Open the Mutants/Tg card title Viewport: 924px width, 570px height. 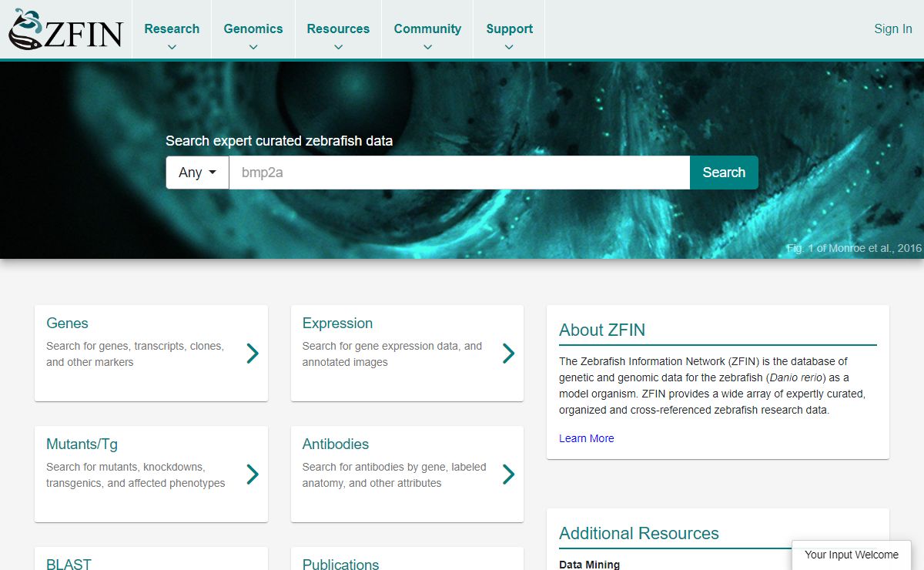point(82,444)
